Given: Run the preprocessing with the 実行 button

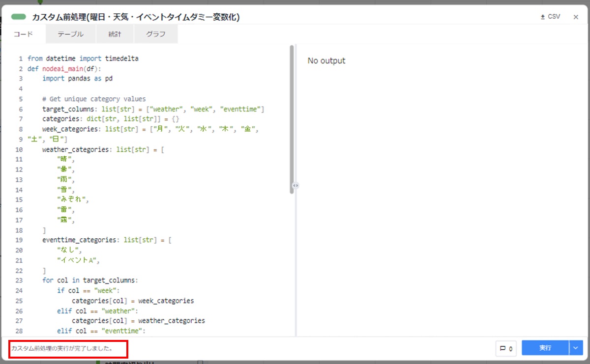Looking at the screenshot, I should [545, 348].
